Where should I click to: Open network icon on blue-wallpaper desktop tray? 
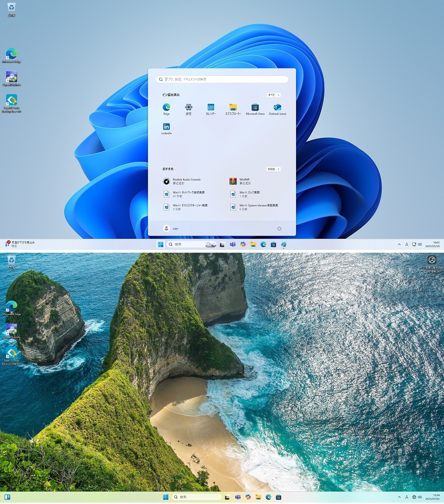pos(414,245)
